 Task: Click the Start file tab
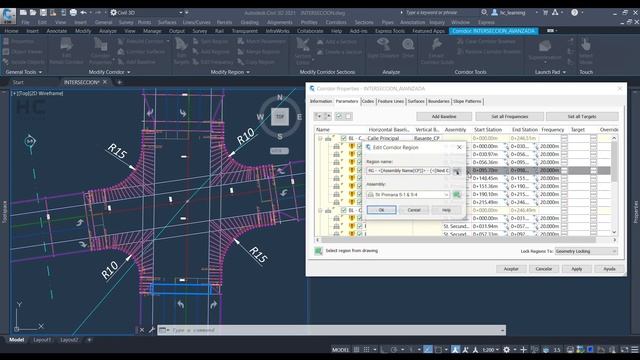pyautogui.click(x=18, y=82)
